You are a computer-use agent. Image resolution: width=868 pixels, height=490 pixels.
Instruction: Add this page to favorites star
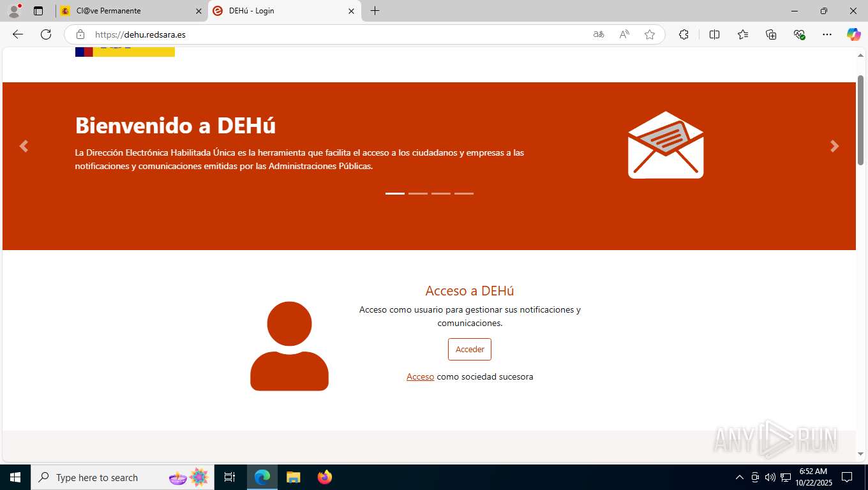650,34
